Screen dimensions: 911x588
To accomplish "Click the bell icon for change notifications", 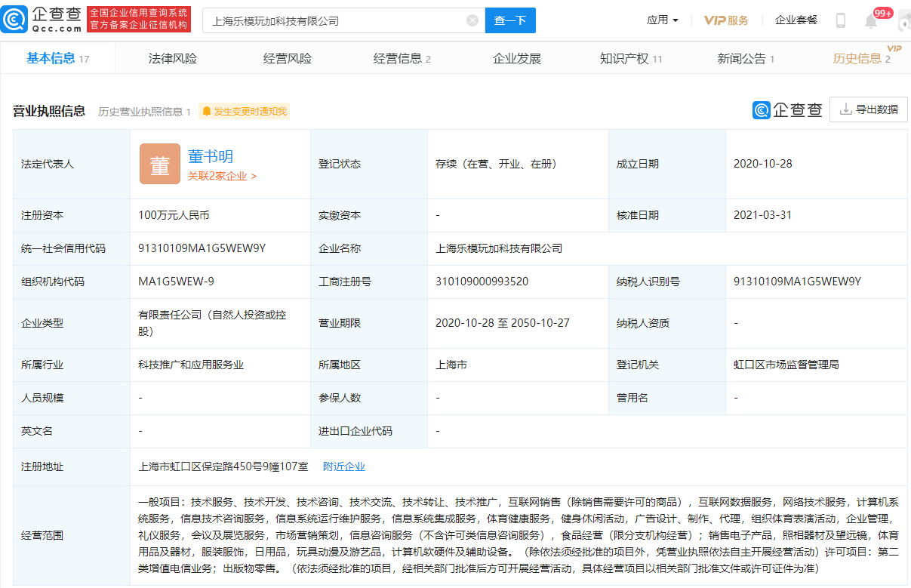I will (x=206, y=112).
